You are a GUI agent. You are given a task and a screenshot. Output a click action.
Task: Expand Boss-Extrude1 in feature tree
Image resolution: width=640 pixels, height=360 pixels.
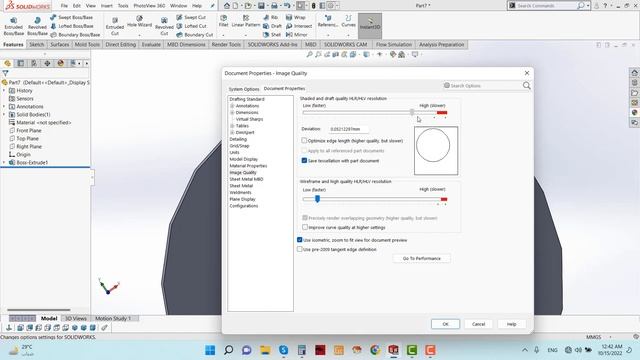(4, 162)
